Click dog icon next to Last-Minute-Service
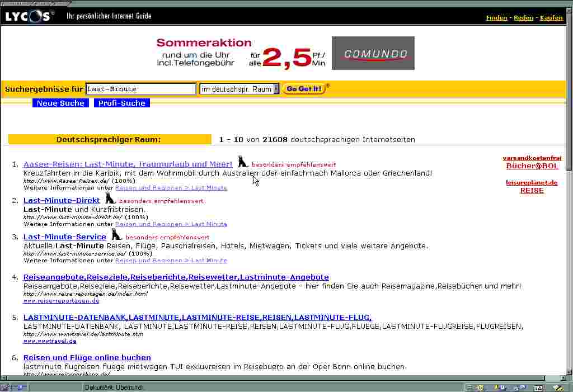 tap(116, 234)
